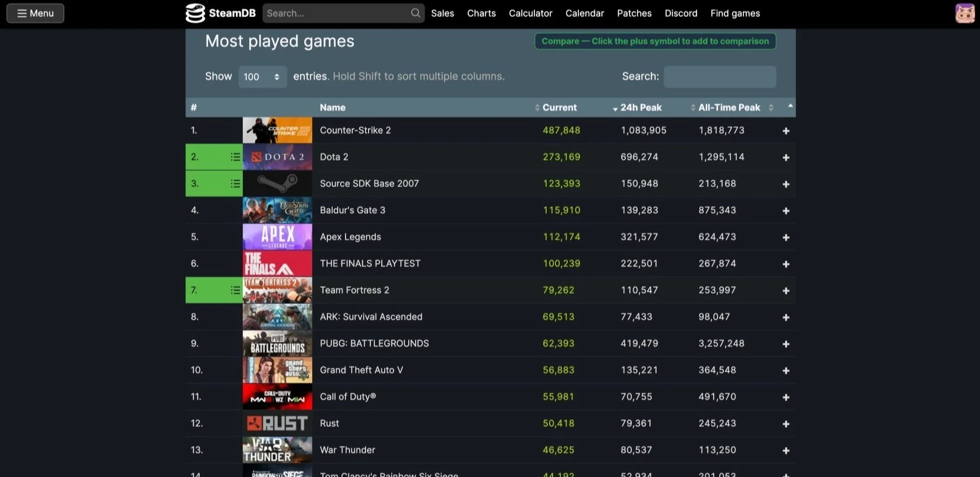Open the Patches nav item
This screenshot has height=477, width=980.
[x=634, y=13]
